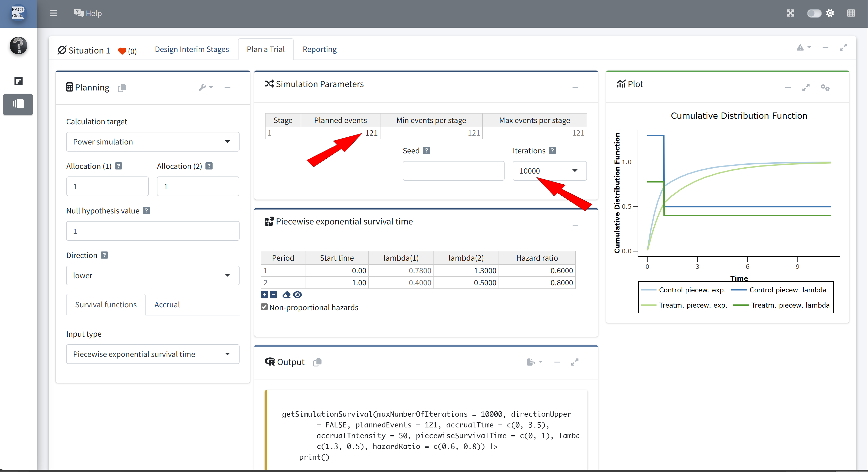Open the Calculation target dropdown
Viewport: 868px width, 472px height.
point(153,142)
